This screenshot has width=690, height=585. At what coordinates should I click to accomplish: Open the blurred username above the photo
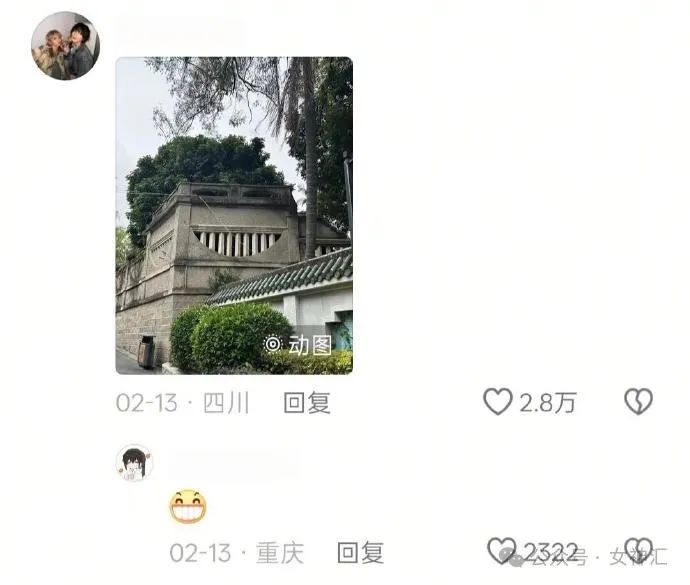[x=180, y=33]
